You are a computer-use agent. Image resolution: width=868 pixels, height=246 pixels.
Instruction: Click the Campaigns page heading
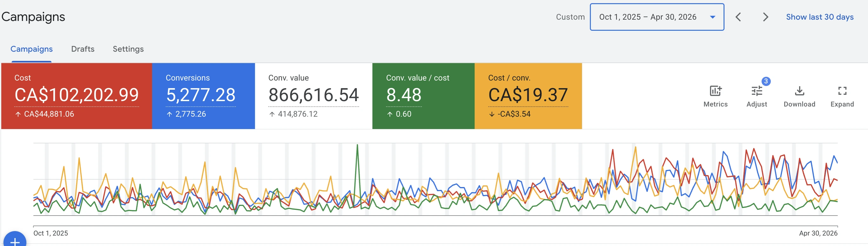coord(33,17)
